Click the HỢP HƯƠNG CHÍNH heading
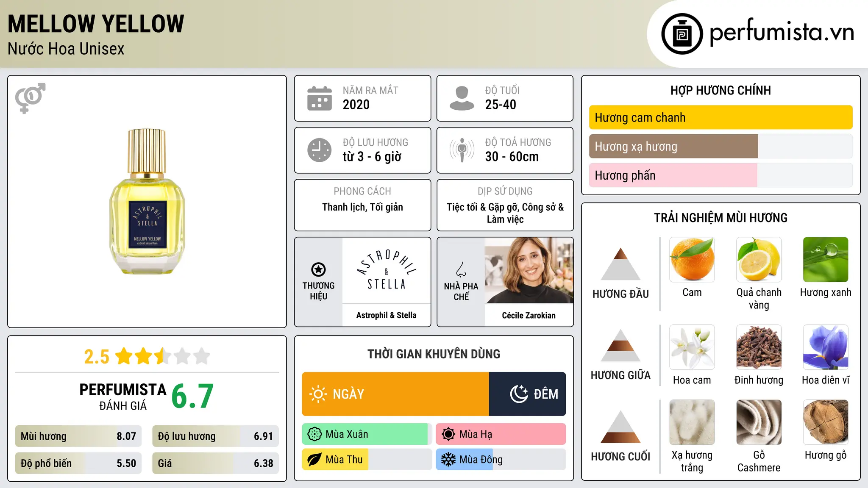This screenshot has width=868, height=488. click(x=721, y=90)
